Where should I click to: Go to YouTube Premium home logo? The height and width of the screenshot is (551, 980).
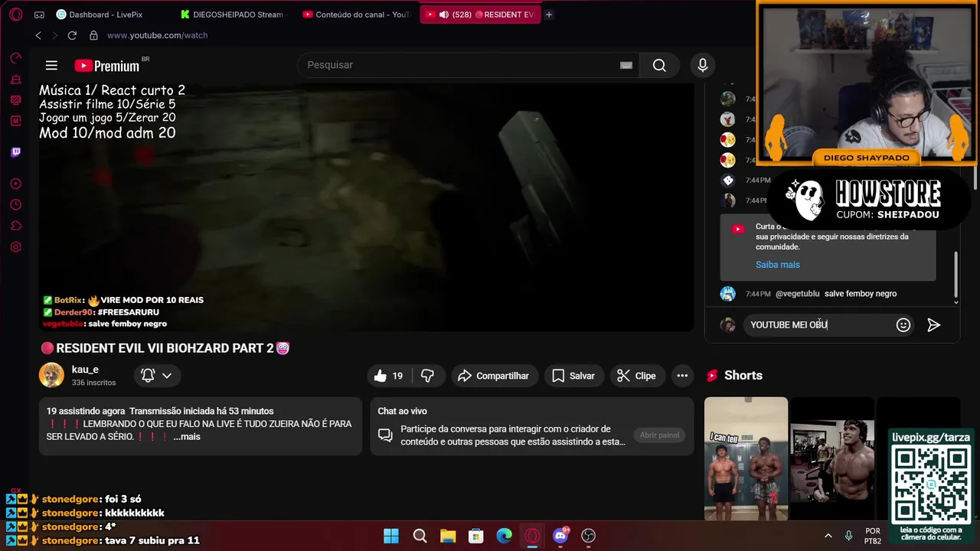coord(107,66)
